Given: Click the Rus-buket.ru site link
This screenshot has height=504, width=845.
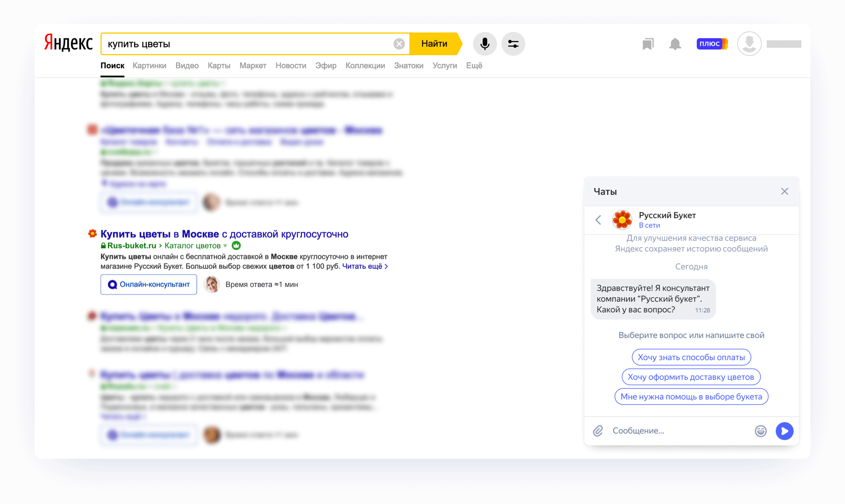Looking at the screenshot, I should tap(132, 246).
